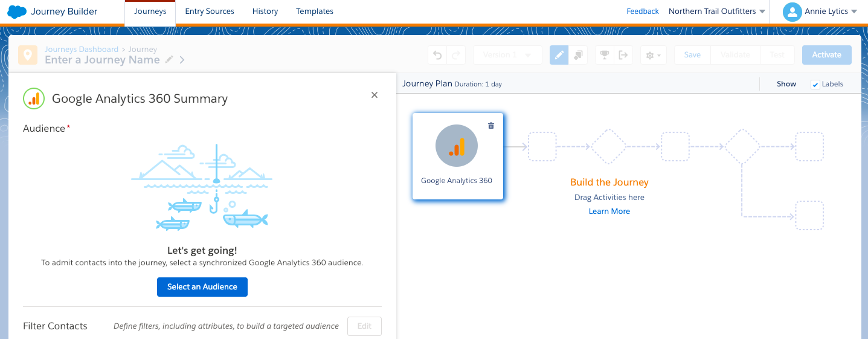Image resolution: width=868 pixels, height=339 pixels.
Task: Go to the History tab
Action: point(265,11)
